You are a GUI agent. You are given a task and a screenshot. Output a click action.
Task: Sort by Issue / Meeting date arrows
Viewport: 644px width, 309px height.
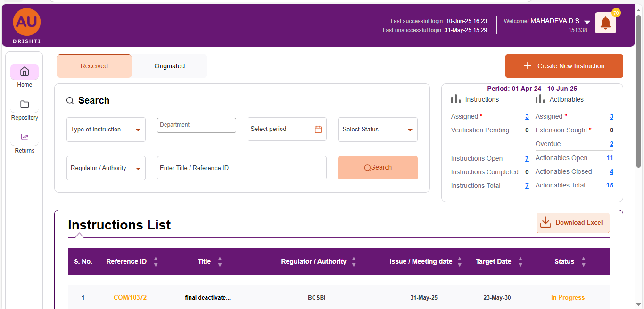tap(460, 262)
